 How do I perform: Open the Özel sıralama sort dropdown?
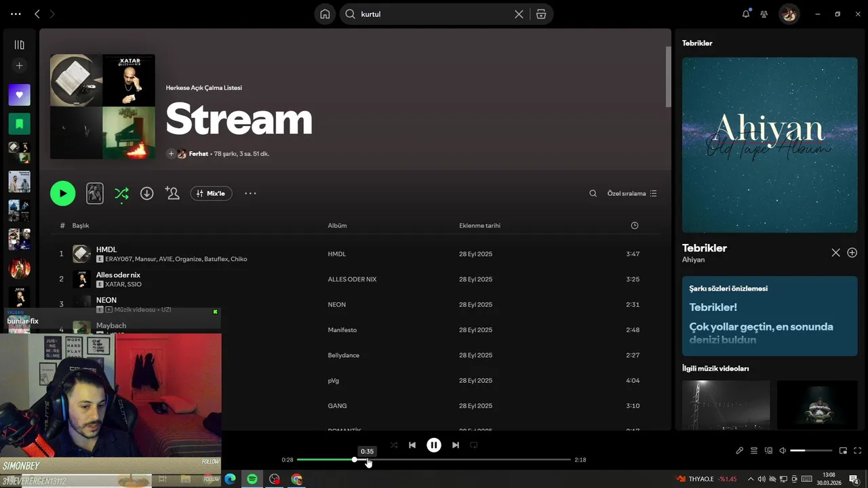pyautogui.click(x=632, y=193)
